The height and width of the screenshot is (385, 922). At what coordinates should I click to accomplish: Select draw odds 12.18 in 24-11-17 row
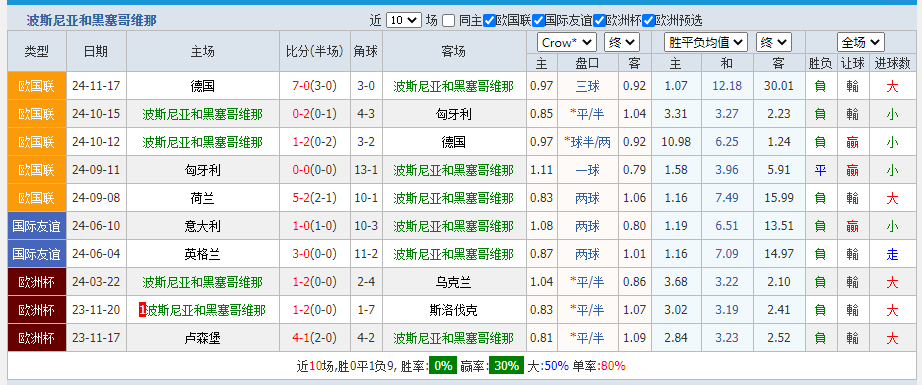click(x=727, y=86)
